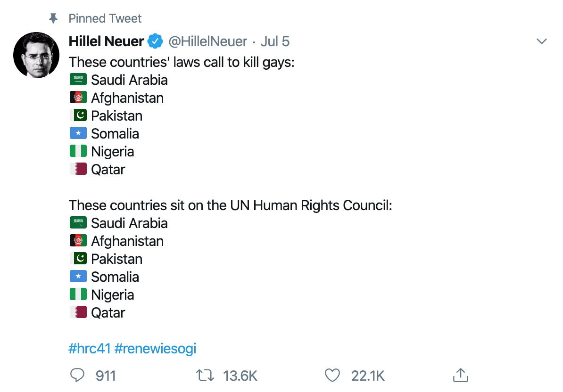563x392 pixels.
Task: Click the pinned tweet pin icon
Action: click(54, 18)
